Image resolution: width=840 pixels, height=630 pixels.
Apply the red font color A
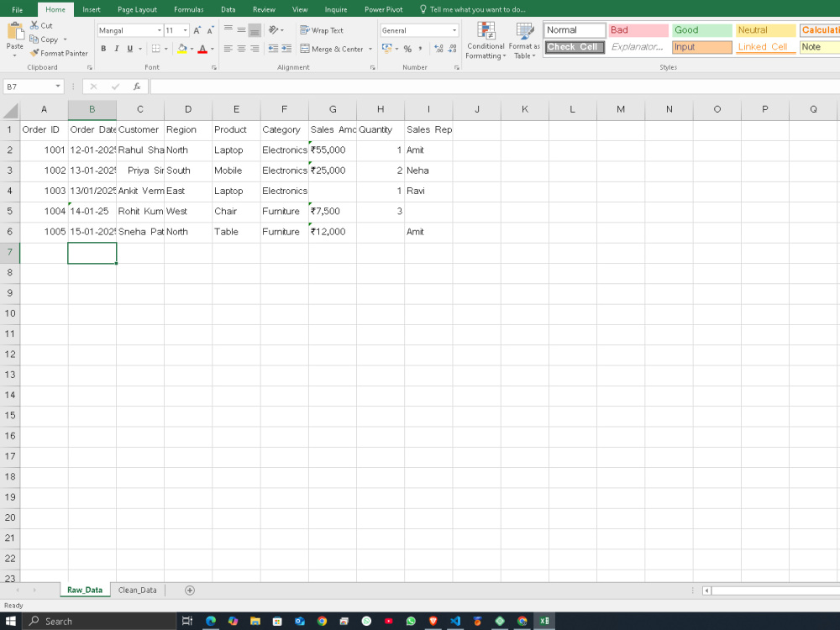[x=202, y=49]
